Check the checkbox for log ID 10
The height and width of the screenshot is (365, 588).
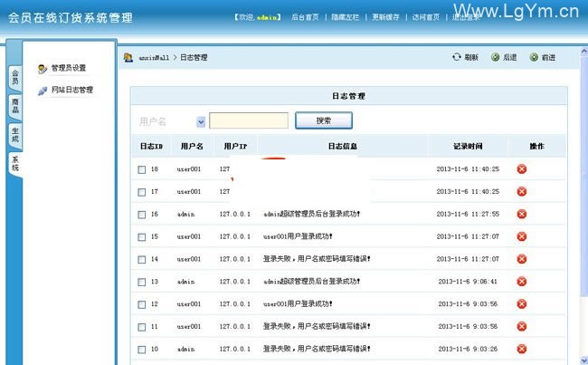coord(142,350)
